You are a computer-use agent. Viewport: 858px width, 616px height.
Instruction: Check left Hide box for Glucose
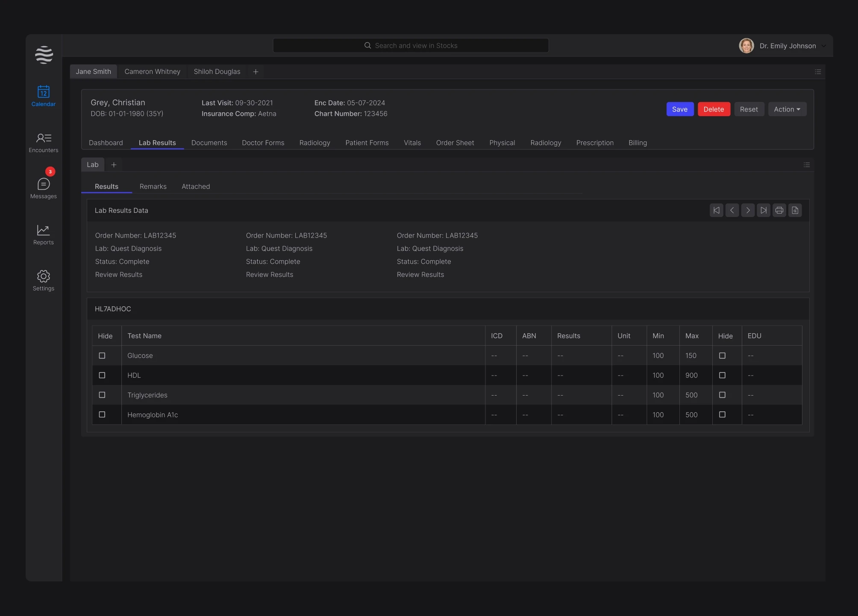(x=102, y=355)
